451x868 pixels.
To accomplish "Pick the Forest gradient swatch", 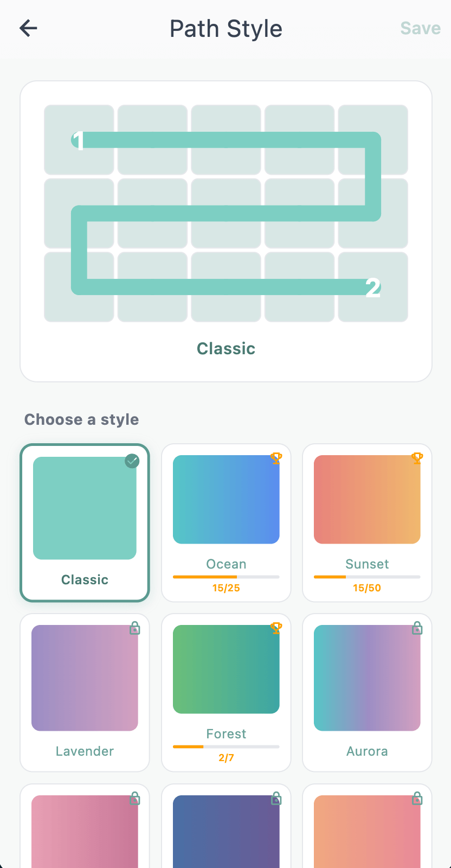I will pyautogui.click(x=226, y=669).
